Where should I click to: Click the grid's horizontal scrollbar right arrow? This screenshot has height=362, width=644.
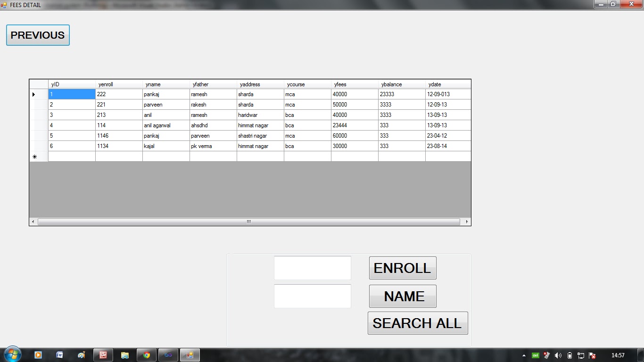click(x=467, y=221)
